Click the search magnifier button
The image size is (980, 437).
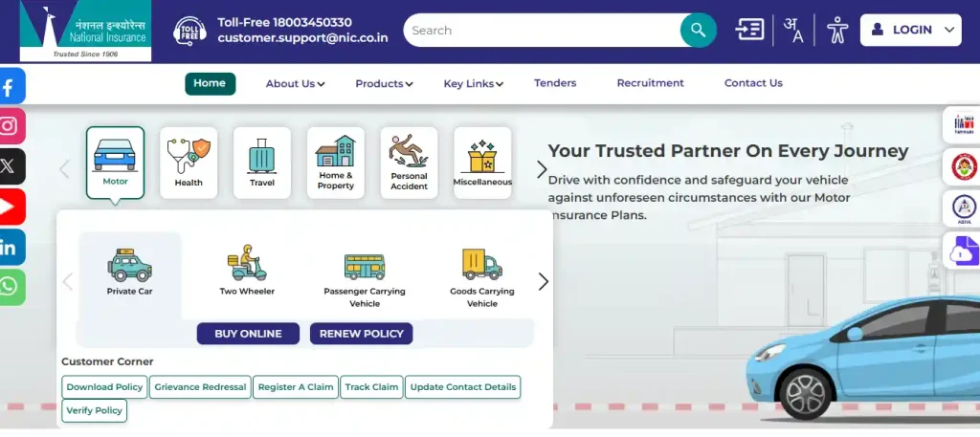coord(698,30)
